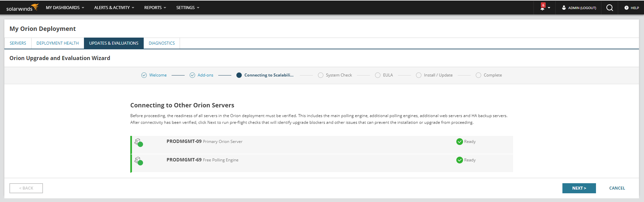This screenshot has height=202, width=644.
Task: Click the Install / Update step circle
Action: (x=419, y=75)
